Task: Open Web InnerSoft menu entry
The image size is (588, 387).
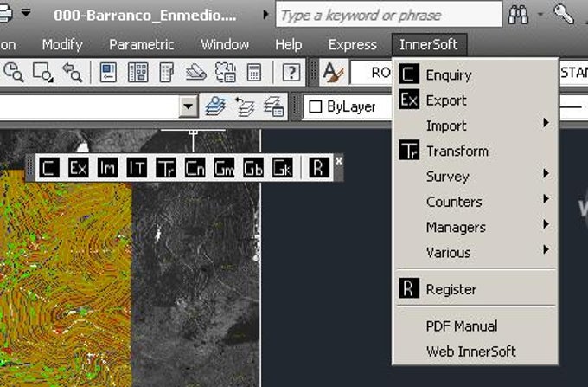Action: click(475, 352)
